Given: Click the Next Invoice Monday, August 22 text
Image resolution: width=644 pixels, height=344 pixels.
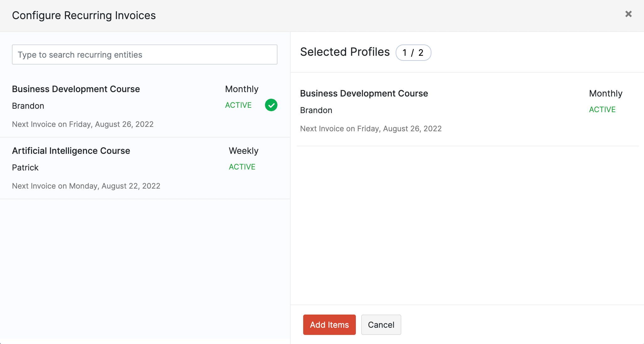Looking at the screenshot, I should click(86, 186).
